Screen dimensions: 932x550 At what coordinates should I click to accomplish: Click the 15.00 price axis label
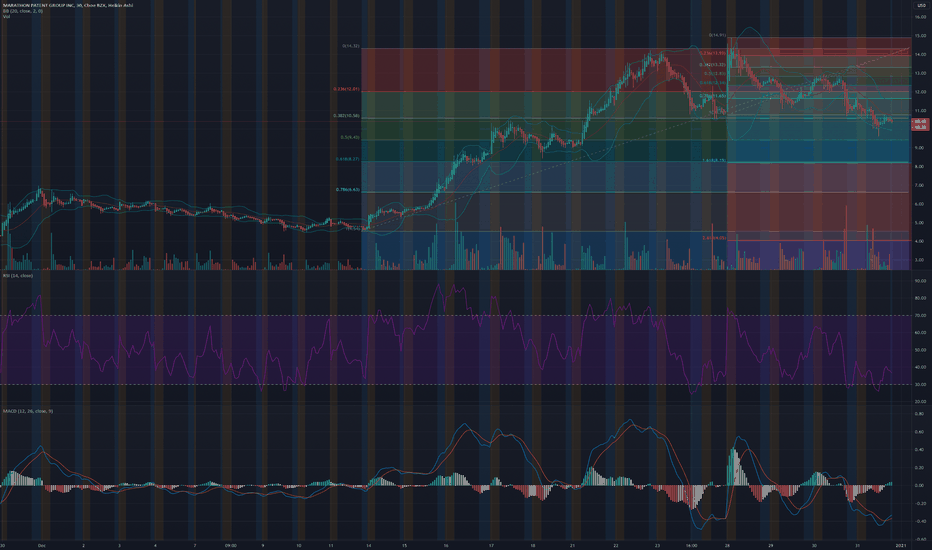coord(921,36)
